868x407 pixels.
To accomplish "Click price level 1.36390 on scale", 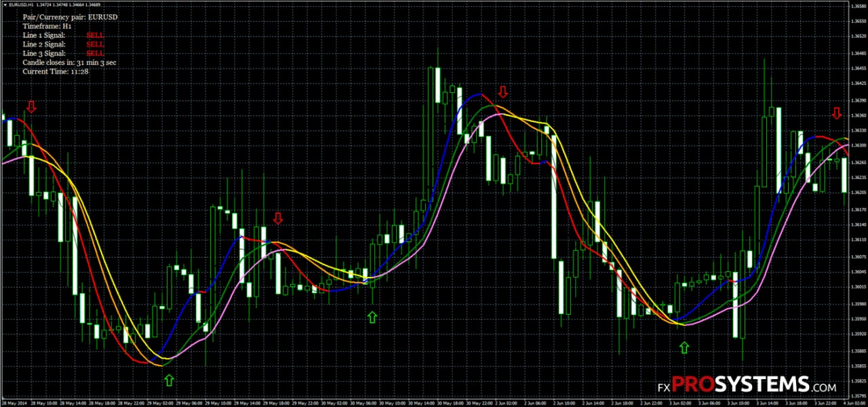I will (x=858, y=100).
